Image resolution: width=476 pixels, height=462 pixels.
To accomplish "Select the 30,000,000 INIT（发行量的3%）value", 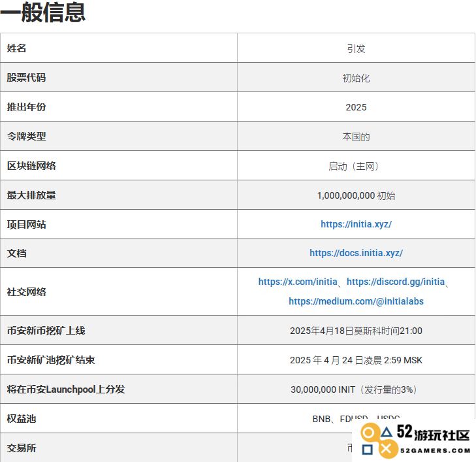I will point(354,389).
